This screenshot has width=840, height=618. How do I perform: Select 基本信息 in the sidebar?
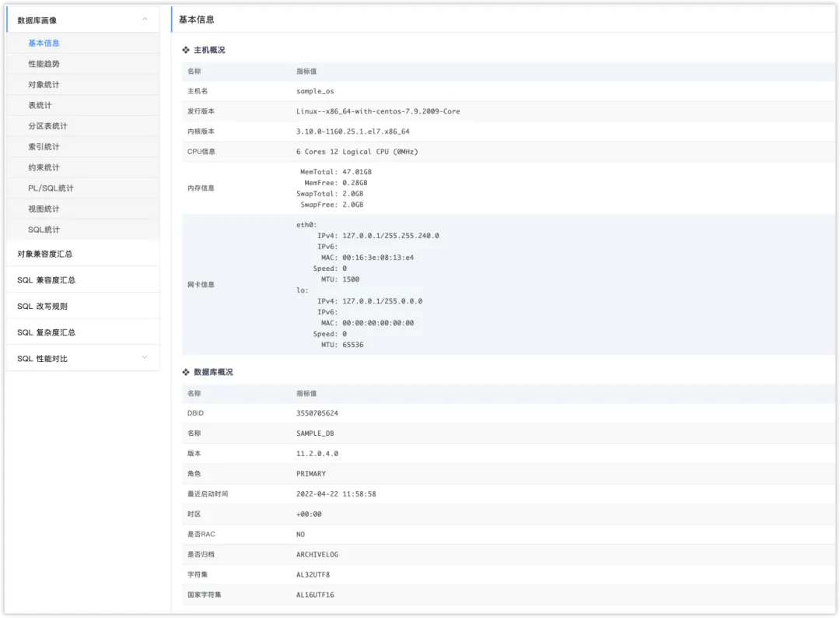(44, 44)
